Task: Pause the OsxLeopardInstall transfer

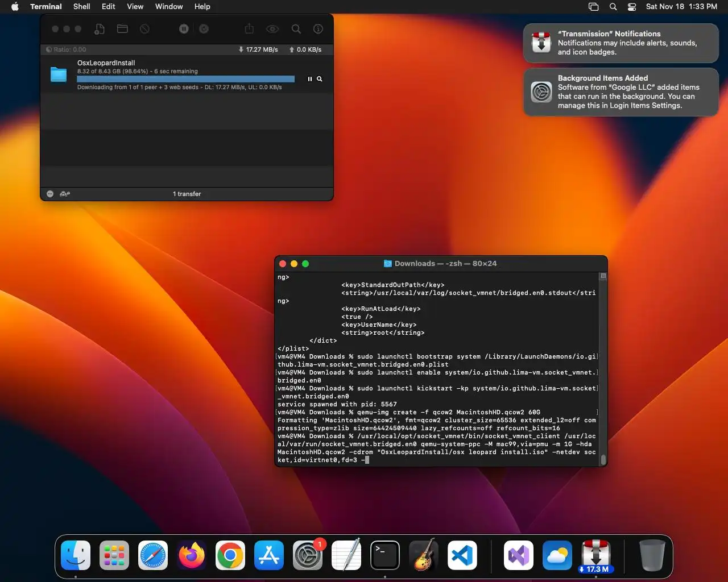Action: [x=310, y=79]
